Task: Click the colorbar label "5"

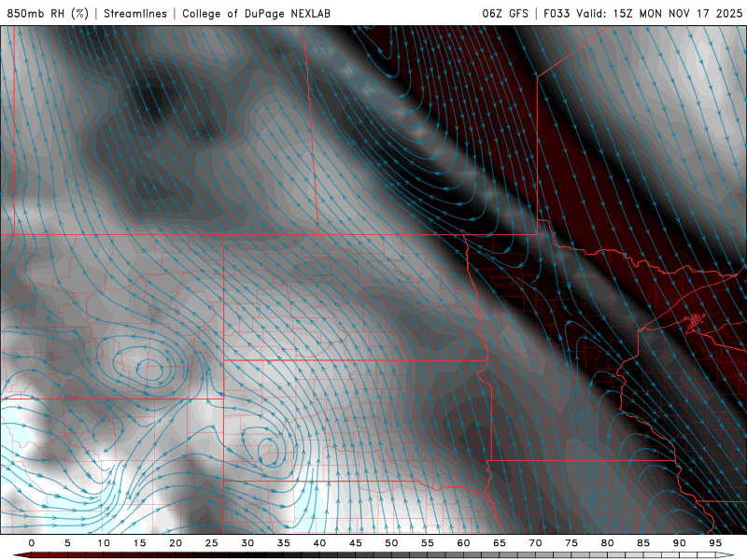Action: pos(67,543)
